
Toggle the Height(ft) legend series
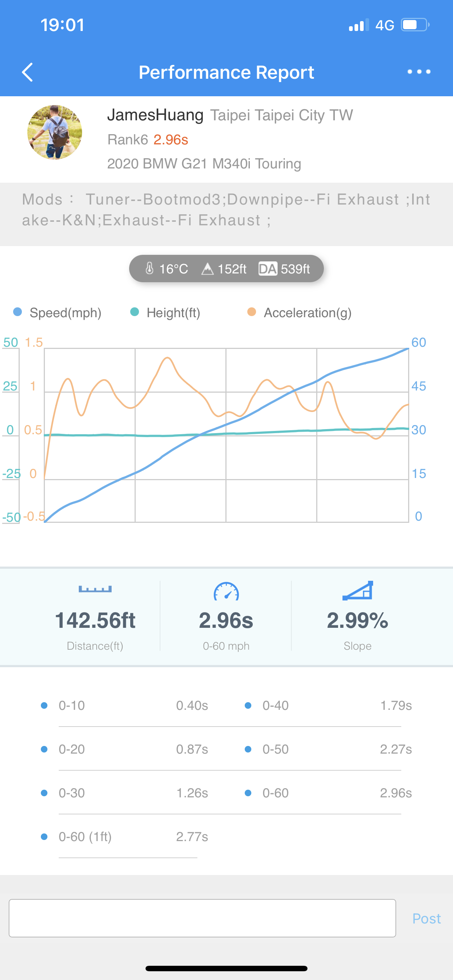165,313
